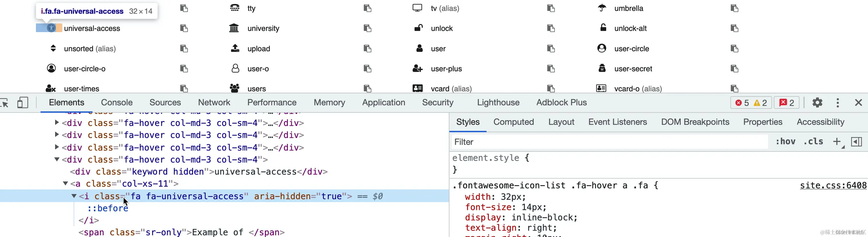Expand third collapsed fa-hover div

point(57,147)
